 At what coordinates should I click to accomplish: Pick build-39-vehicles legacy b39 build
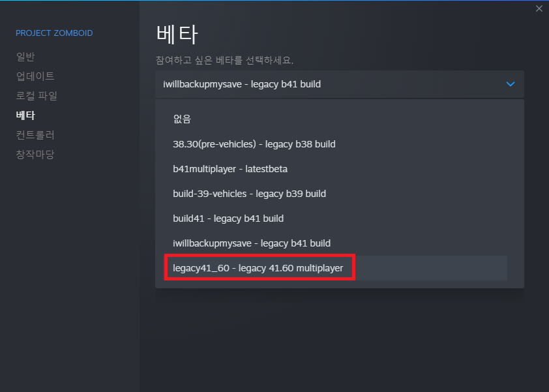click(x=248, y=193)
